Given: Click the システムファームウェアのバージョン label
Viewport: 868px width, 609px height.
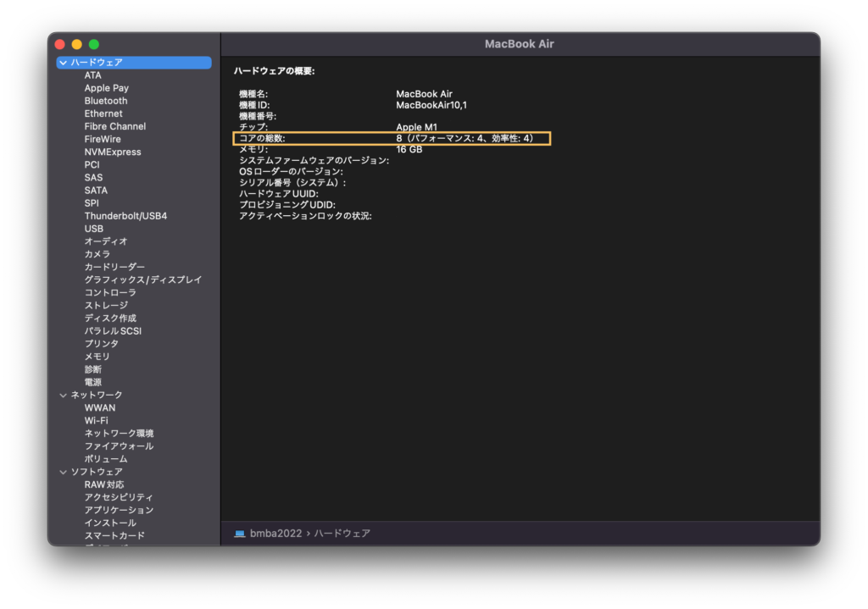Looking at the screenshot, I should [314, 160].
